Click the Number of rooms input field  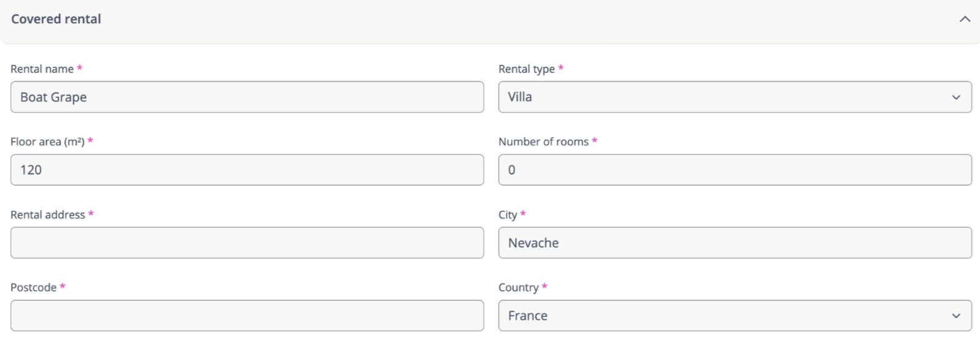coord(735,170)
